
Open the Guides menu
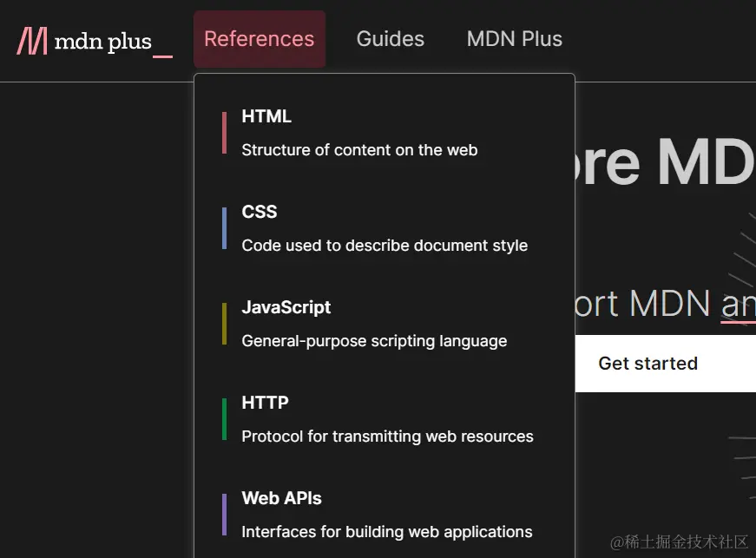391,39
